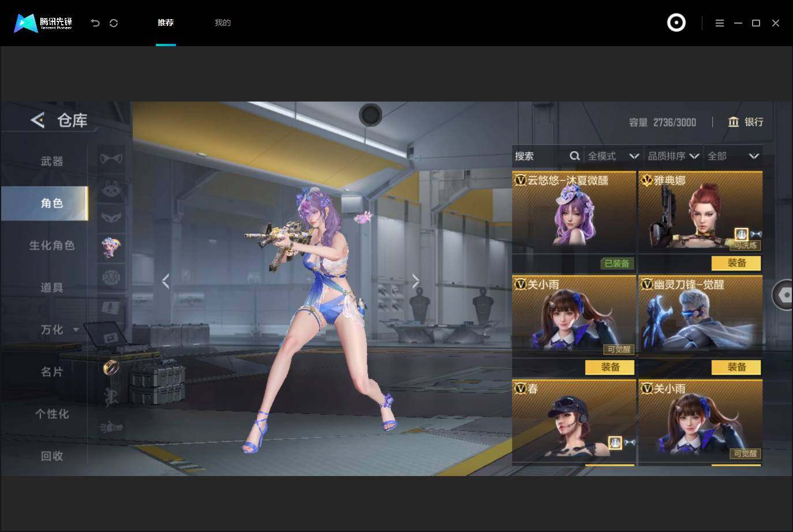
Task: Open the 回收 category
Action: point(52,456)
